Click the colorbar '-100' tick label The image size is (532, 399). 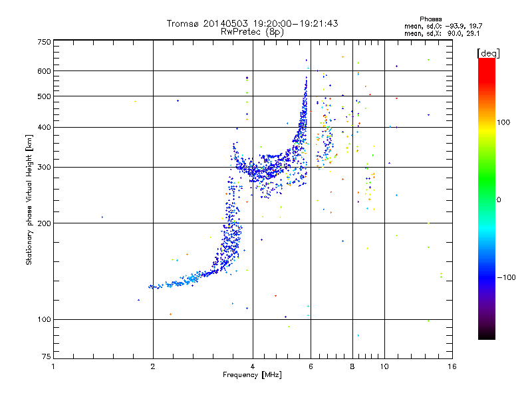pos(506,277)
